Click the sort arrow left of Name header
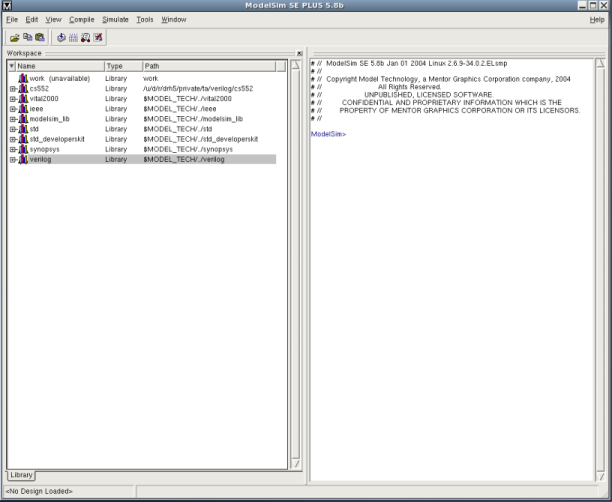 (12, 66)
